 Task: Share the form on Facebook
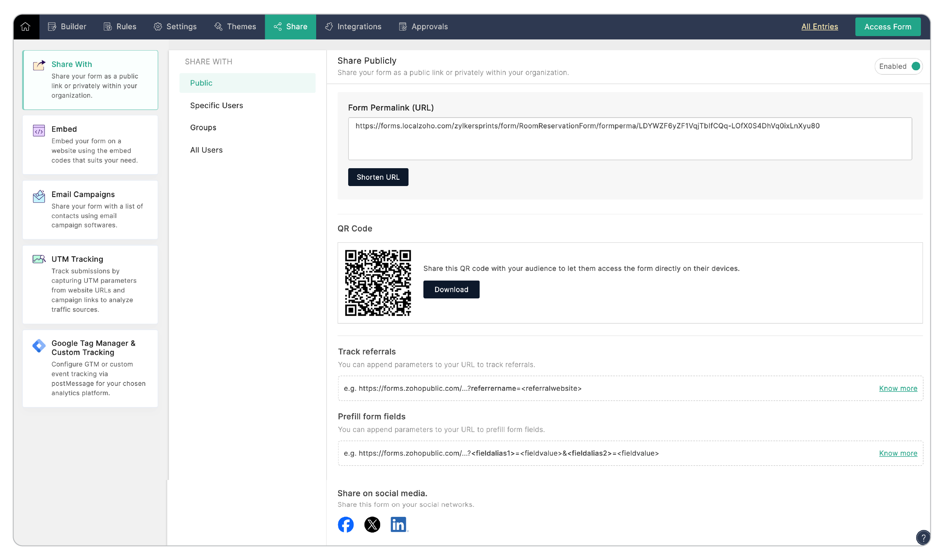click(x=346, y=525)
